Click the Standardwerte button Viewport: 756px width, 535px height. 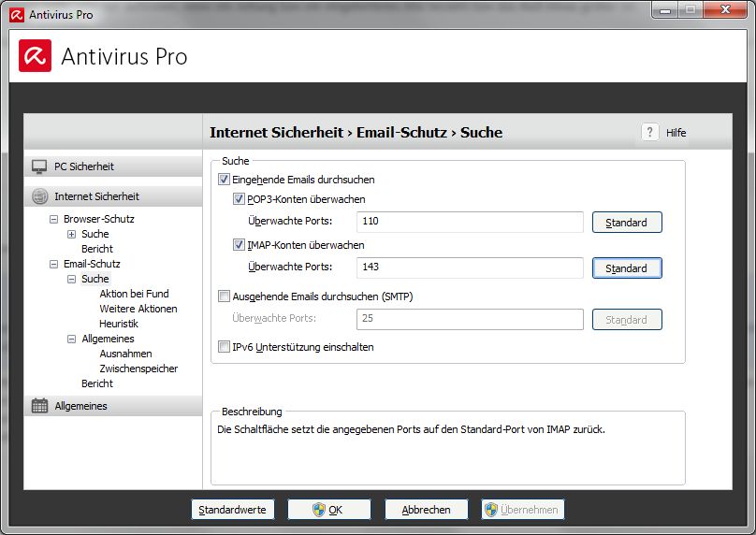(x=233, y=510)
